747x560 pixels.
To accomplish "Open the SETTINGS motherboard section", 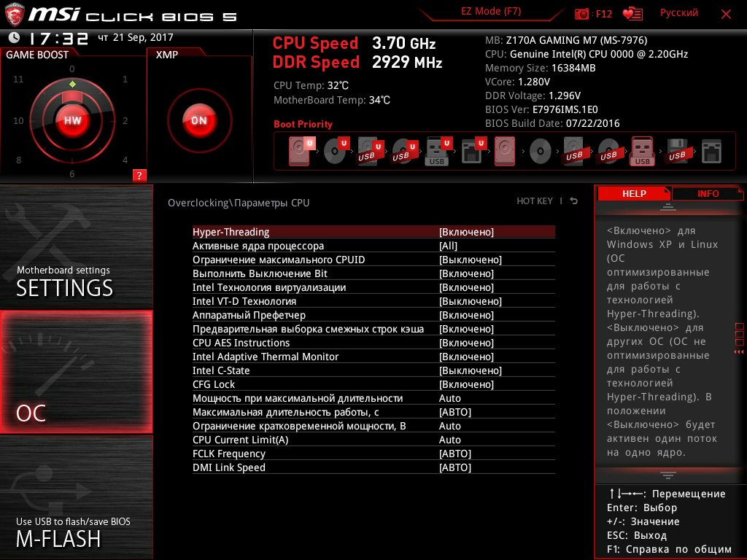I will tap(76, 247).
